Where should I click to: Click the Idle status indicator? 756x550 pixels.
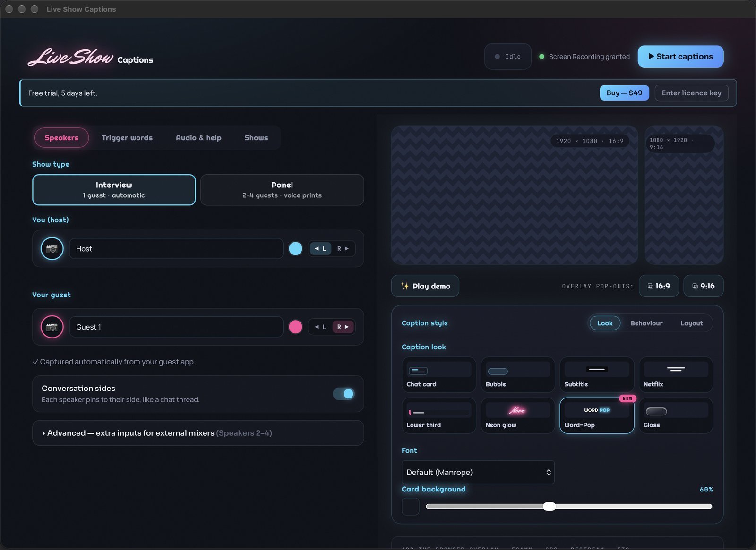click(508, 57)
